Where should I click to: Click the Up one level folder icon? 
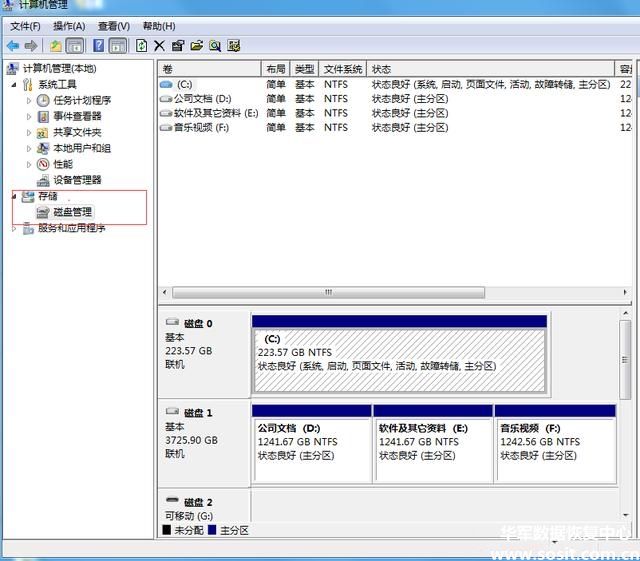(x=56, y=46)
